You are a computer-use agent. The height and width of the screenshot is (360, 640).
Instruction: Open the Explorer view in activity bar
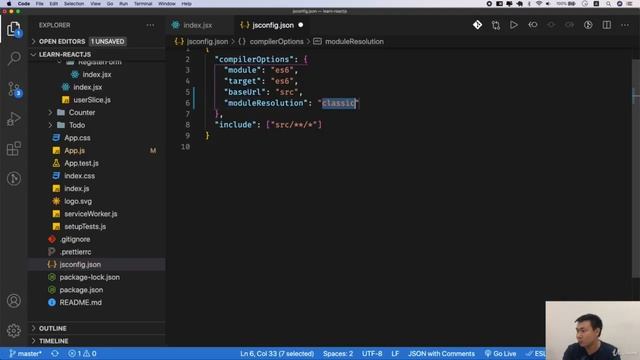coord(13,29)
